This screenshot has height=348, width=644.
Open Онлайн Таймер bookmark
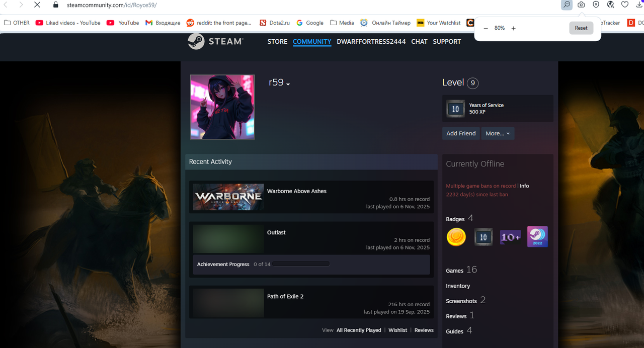click(x=385, y=23)
